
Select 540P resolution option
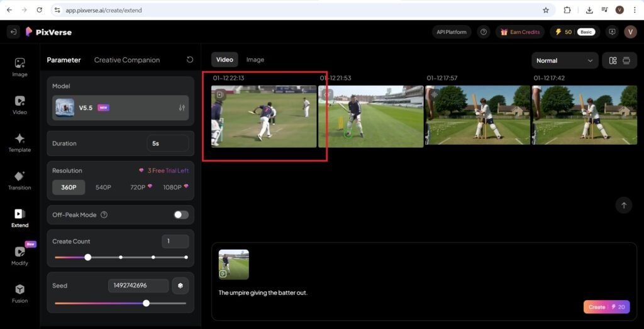point(103,187)
